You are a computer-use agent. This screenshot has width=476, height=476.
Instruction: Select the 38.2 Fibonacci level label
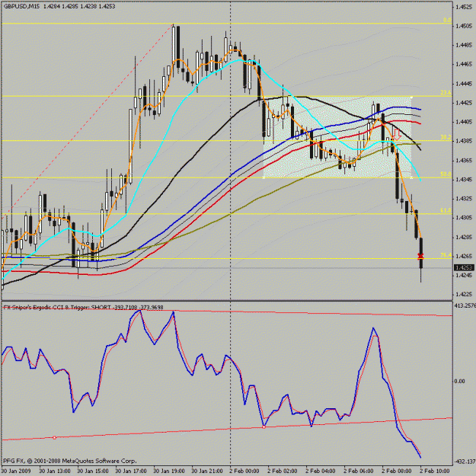point(446,137)
